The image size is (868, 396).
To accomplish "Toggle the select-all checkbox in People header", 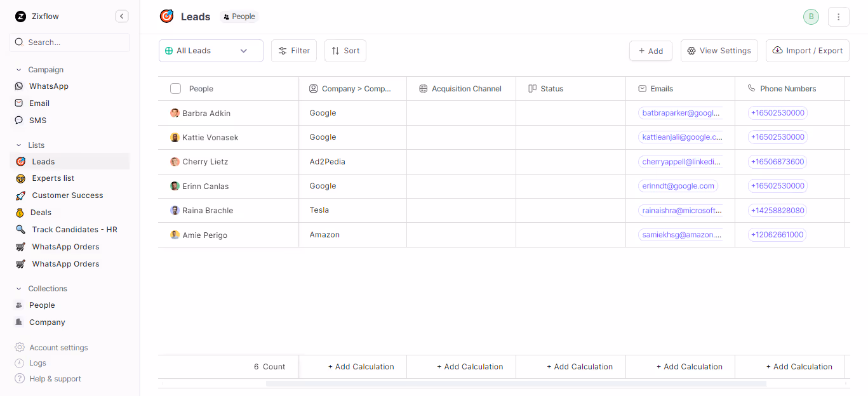I will pyautogui.click(x=176, y=89).
